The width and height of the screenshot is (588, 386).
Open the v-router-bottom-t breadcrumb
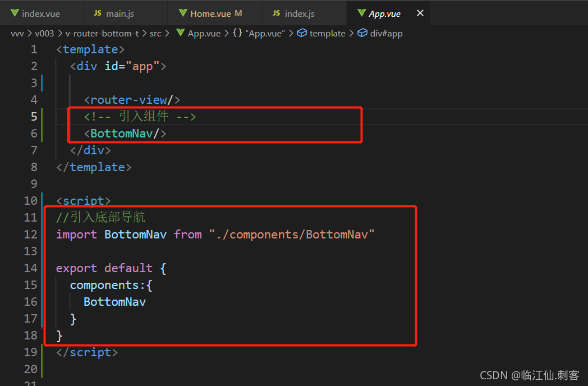(x=102, y=34)
